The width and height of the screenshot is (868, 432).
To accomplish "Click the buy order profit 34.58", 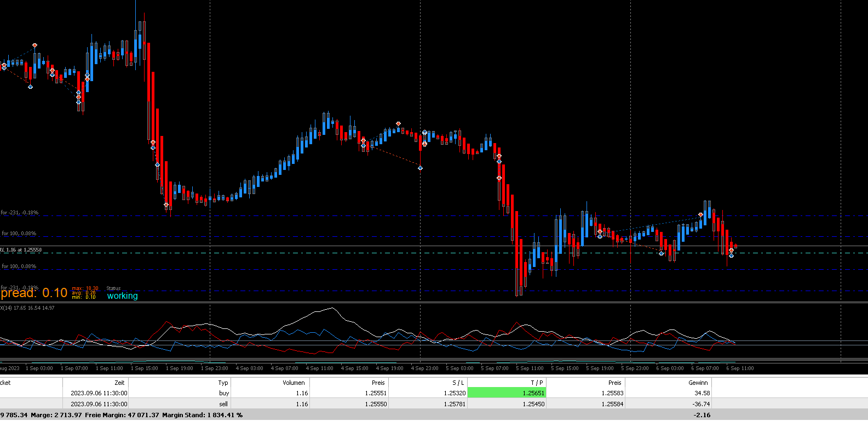I will tap(702, 393).
